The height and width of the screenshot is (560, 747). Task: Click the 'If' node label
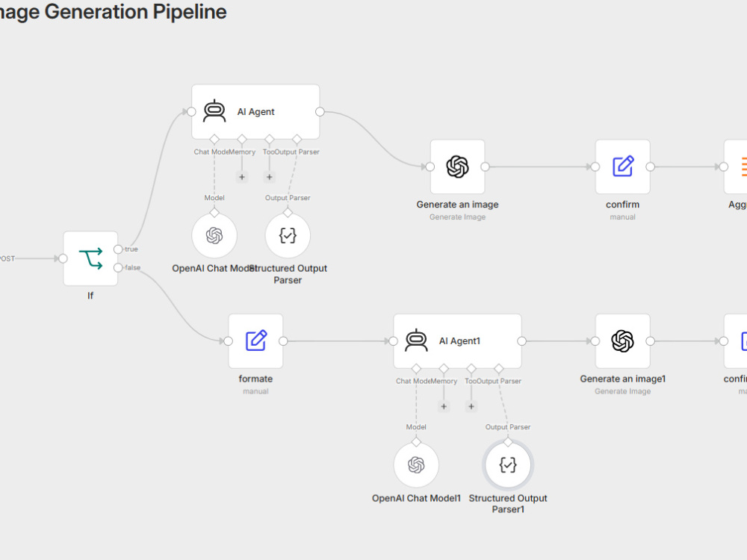(90, 296)
